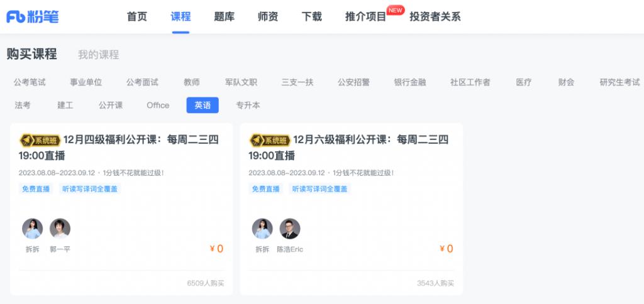Image resolution: width=644 pixels, height=304 pixels.
Task: Select the 教师 category filter
Action: click(192, 82)
